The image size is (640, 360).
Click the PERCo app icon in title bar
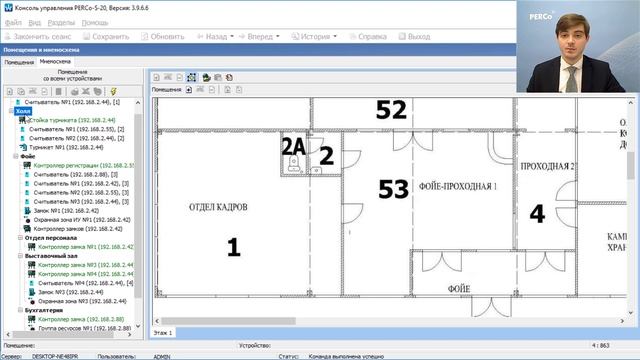[8, 7]
